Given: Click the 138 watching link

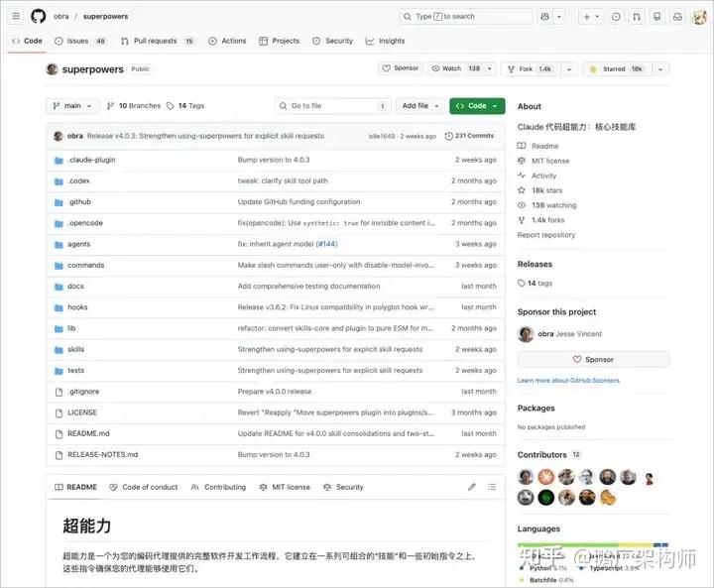Looking at the screenshot, I should [546, 205].
